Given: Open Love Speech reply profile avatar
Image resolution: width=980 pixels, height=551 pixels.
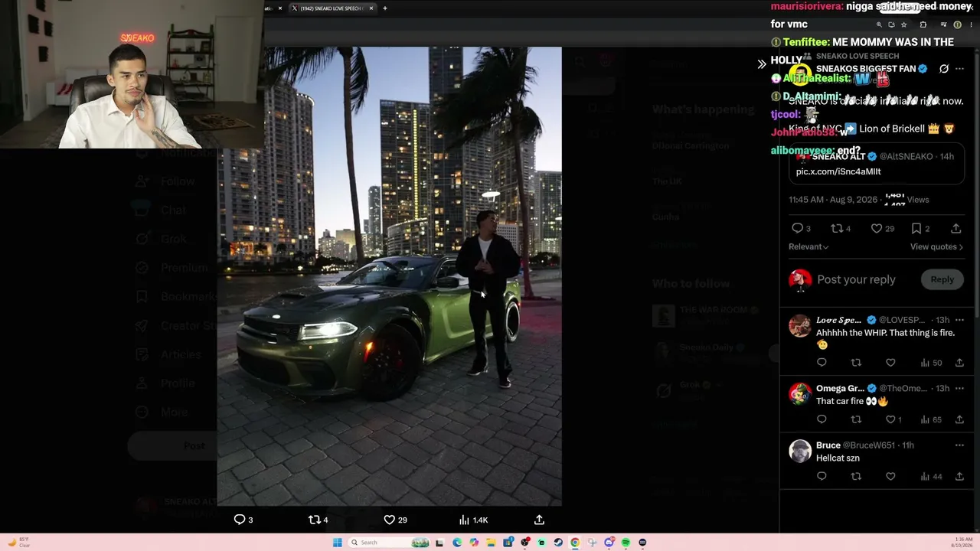Looking at the screenshot, I should coord(800,325).
